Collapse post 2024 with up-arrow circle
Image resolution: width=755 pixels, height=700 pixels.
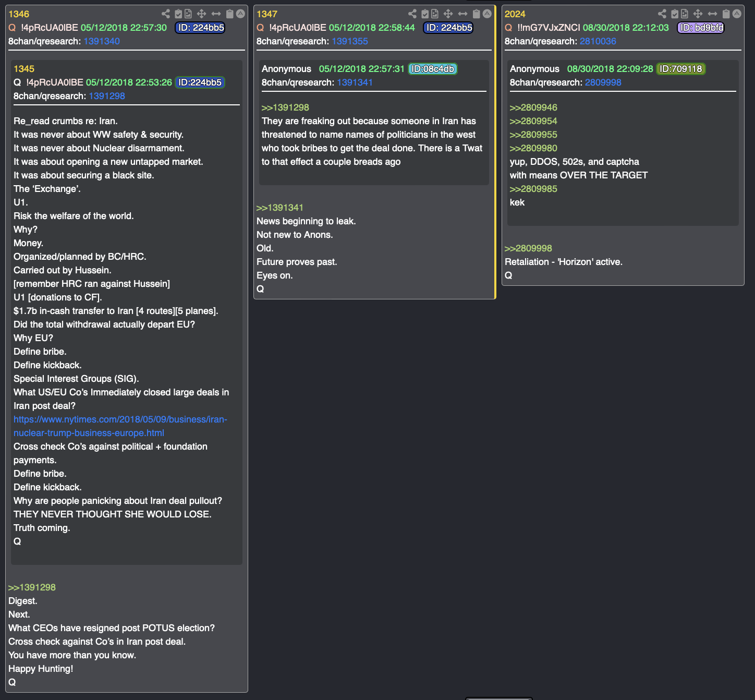pyautogui.click(x=737, y=14)
